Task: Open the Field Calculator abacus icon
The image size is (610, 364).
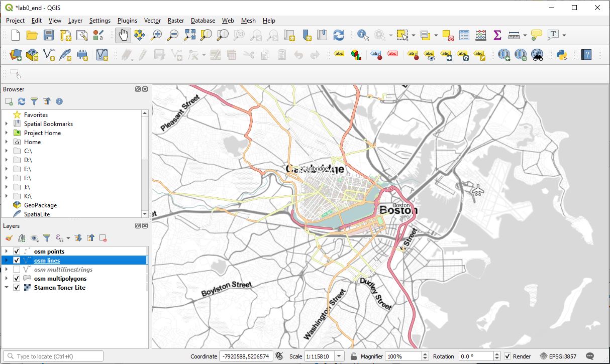Action: click(x=481, y=35)
